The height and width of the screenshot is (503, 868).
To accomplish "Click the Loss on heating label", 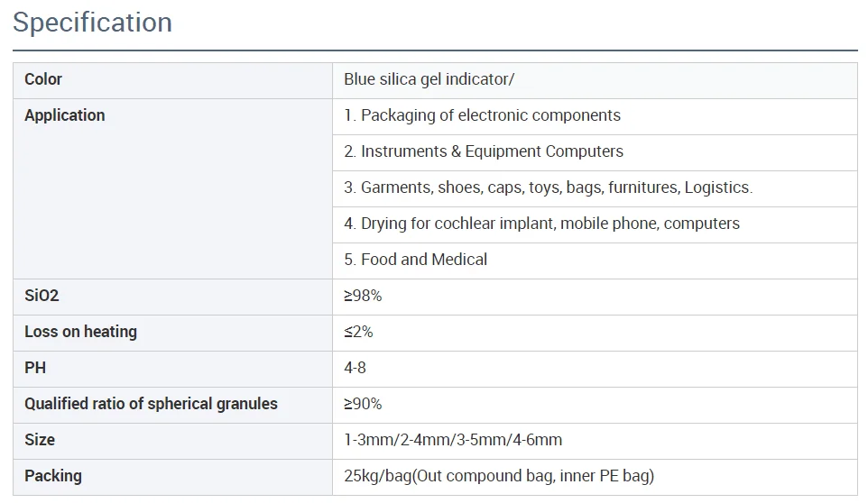I will [x=80, y=332].
